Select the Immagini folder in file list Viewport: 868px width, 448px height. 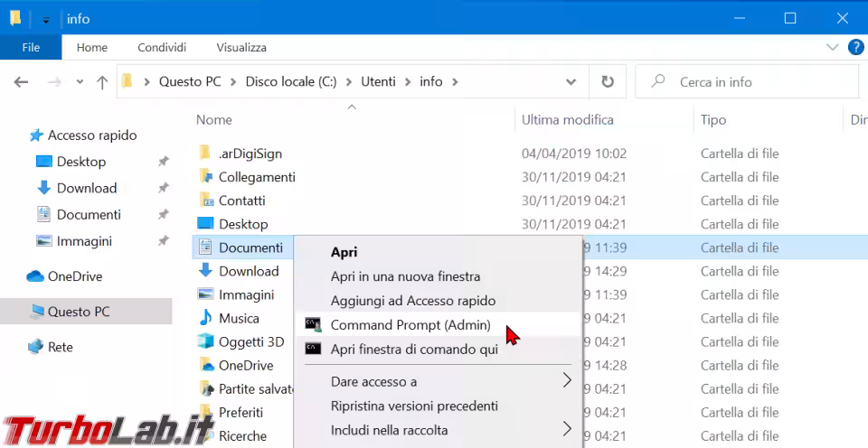(246, 294)
